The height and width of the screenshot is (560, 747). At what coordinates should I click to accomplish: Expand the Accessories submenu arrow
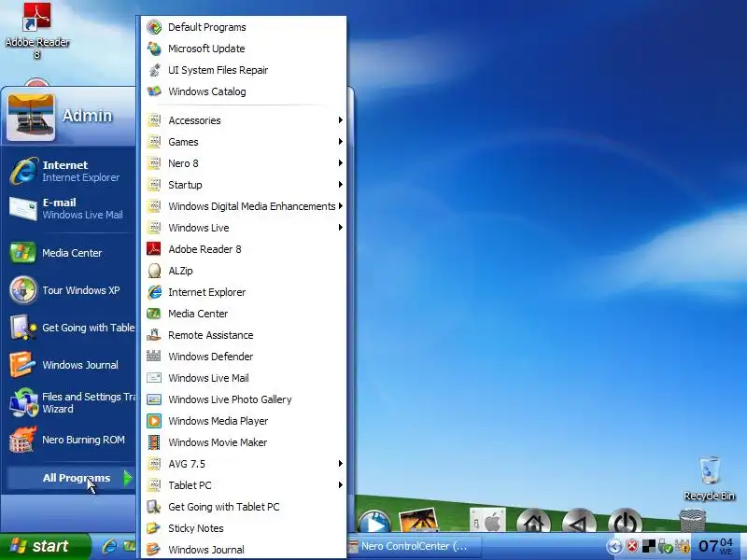(340, 120)
